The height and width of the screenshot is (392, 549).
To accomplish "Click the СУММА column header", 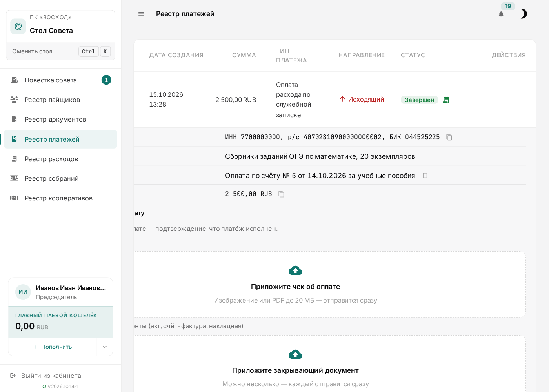I will click(x=244, y=55).
